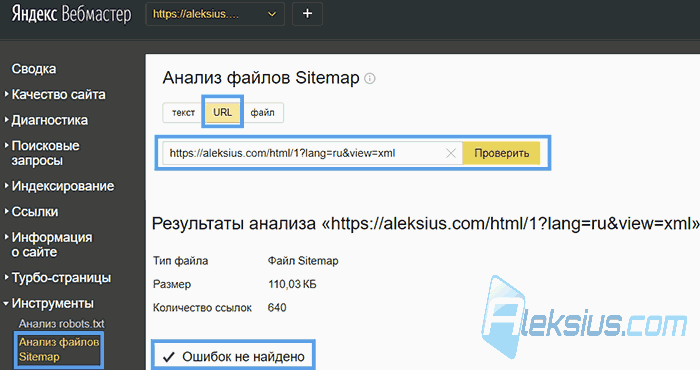Expand the Поисковые запросы section

[46, 153]
